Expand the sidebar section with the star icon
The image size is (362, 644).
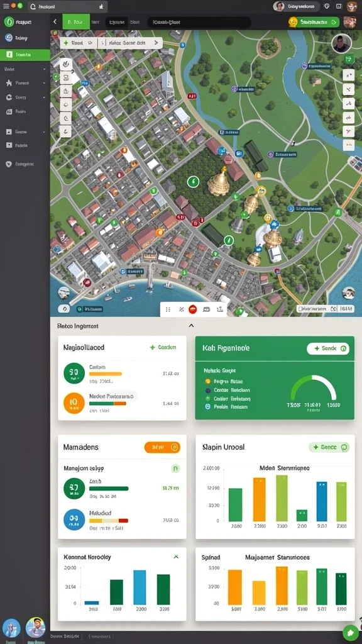click(x=44, y=83)
